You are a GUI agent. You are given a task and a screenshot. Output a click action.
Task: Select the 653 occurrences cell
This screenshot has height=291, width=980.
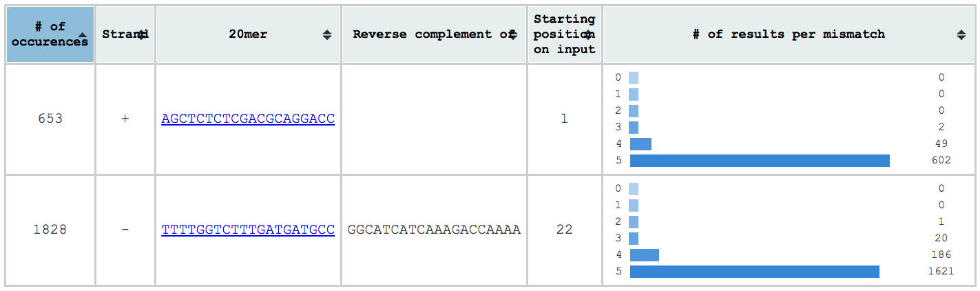[50, 119]
